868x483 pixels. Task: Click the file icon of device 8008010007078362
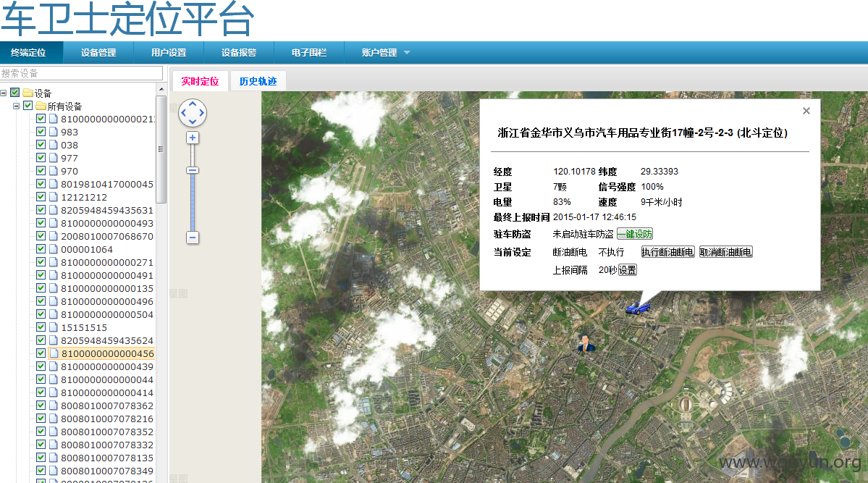coord(54,406)
